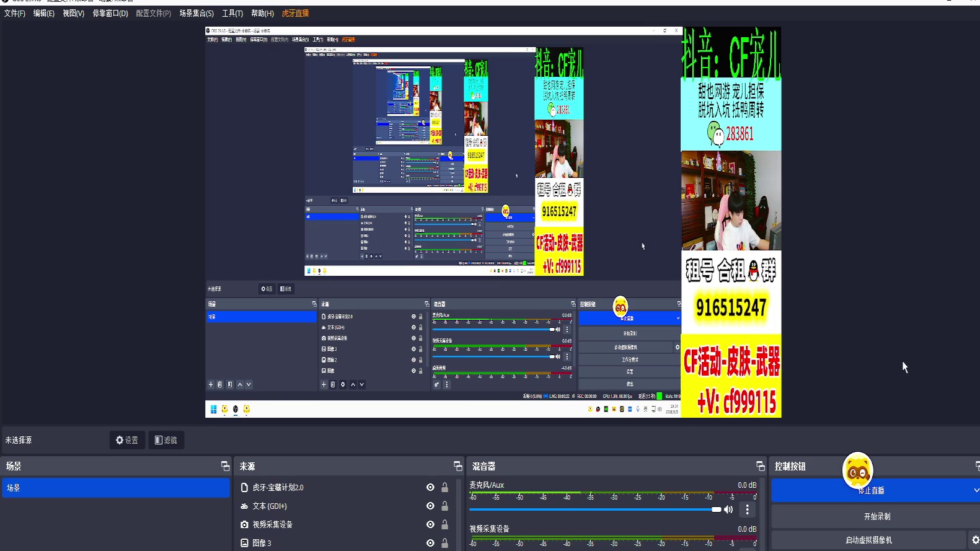980x551 pixels.
Task: Open the 编辑(E) menu
Action: (43, 13)
